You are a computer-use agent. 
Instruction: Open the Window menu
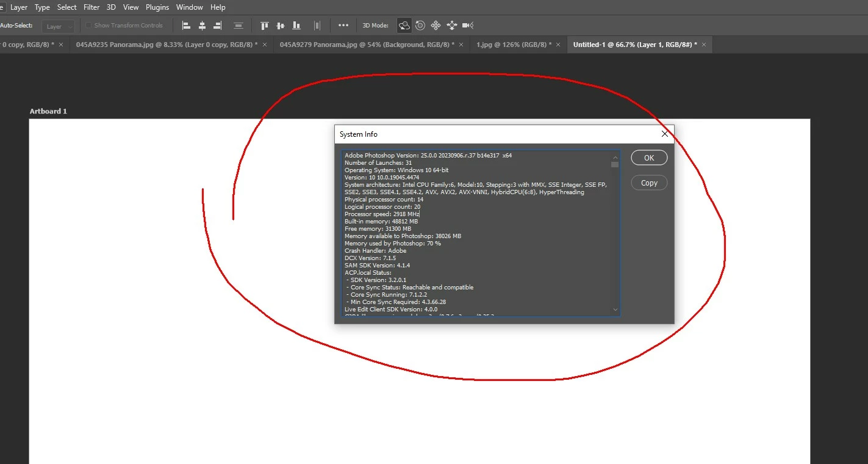coord(189,7)
